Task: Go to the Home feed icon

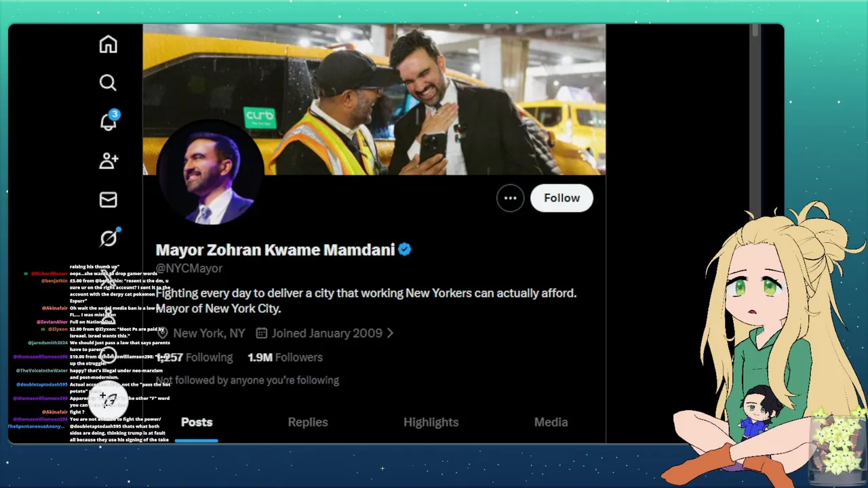Action: coord(108,44)
